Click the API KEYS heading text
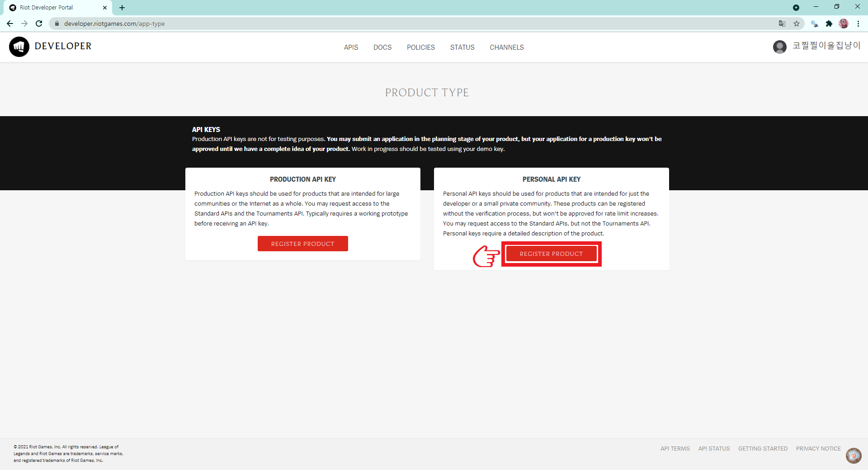This screenshot has width=868, height=470. tap(206, 129)
